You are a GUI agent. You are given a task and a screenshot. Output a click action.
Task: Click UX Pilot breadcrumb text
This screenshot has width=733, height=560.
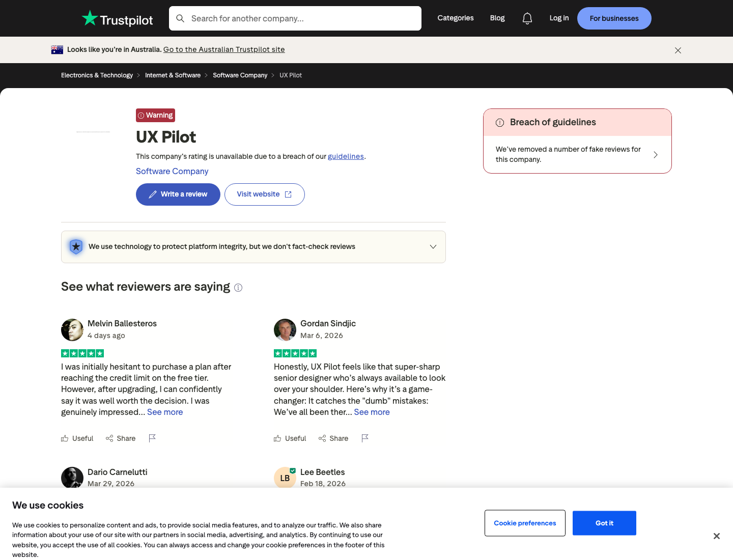[291, 75]
